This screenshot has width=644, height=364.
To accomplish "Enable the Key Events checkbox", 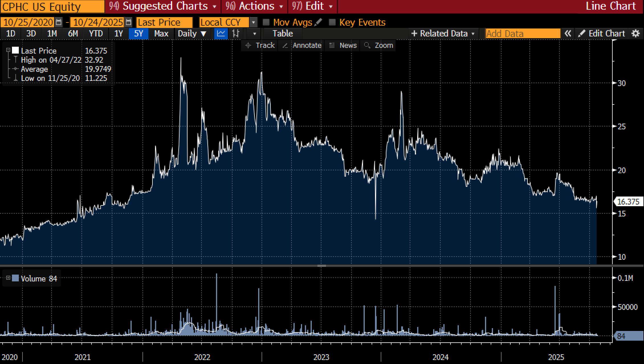I will pyautogui.click(x=332, y=22).
